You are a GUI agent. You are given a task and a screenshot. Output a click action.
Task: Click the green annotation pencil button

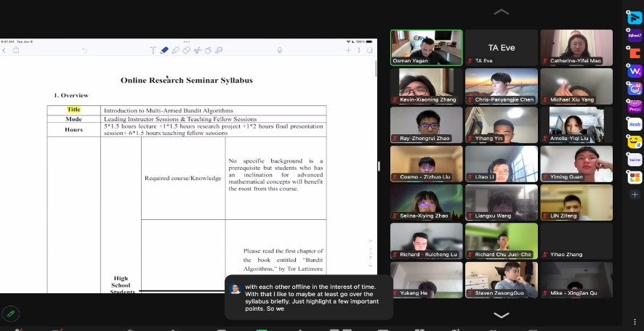(x=10, y=314)
